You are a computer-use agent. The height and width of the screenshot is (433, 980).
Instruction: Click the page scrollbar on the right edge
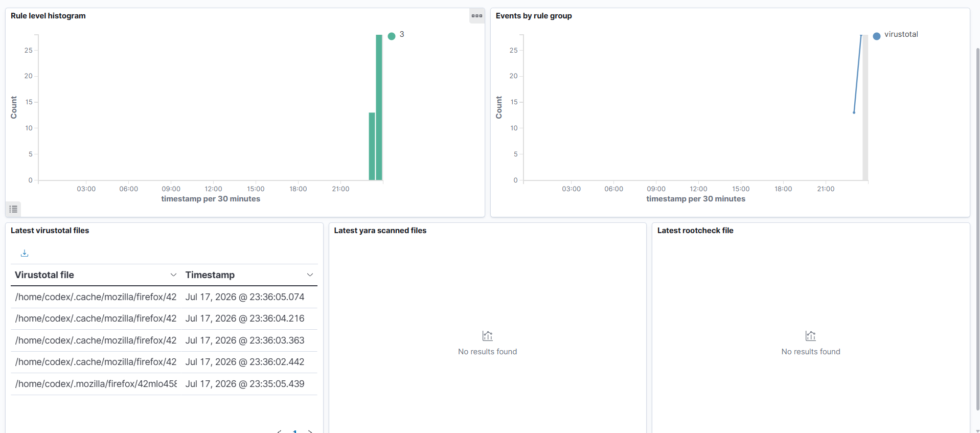coord(977,229)
